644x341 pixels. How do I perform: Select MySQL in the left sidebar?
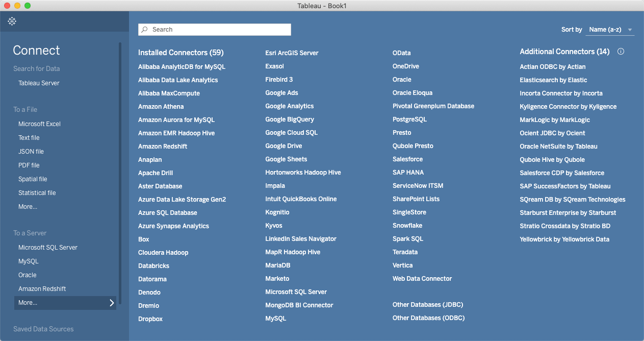(x=29, y=261)
